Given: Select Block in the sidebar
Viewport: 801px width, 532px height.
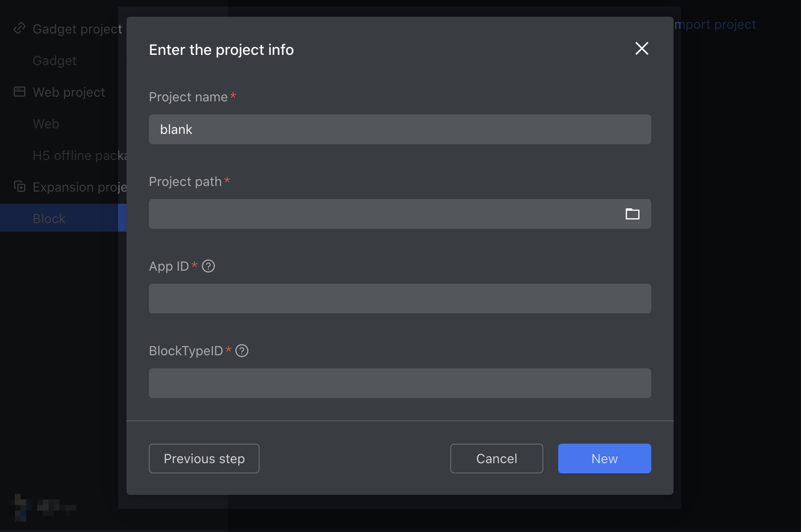Looking at the screenshot, I should pos(49,219).
